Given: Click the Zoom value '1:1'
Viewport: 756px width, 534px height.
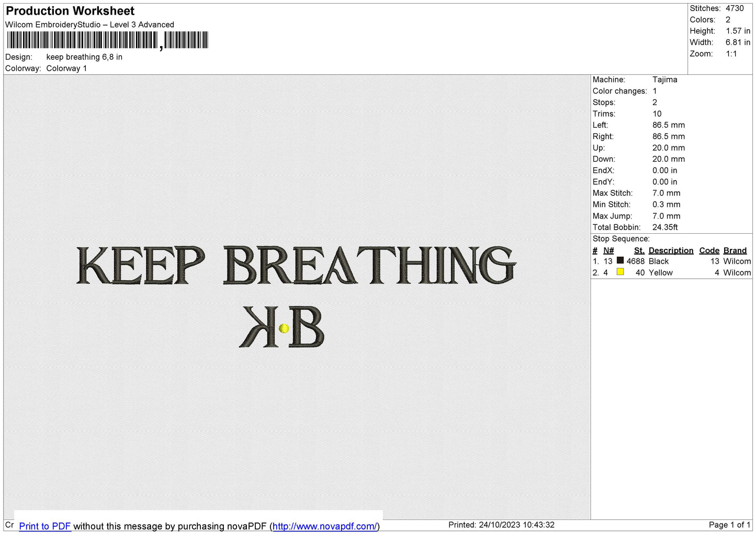Looking at the screenshot, I should [731, 54].
